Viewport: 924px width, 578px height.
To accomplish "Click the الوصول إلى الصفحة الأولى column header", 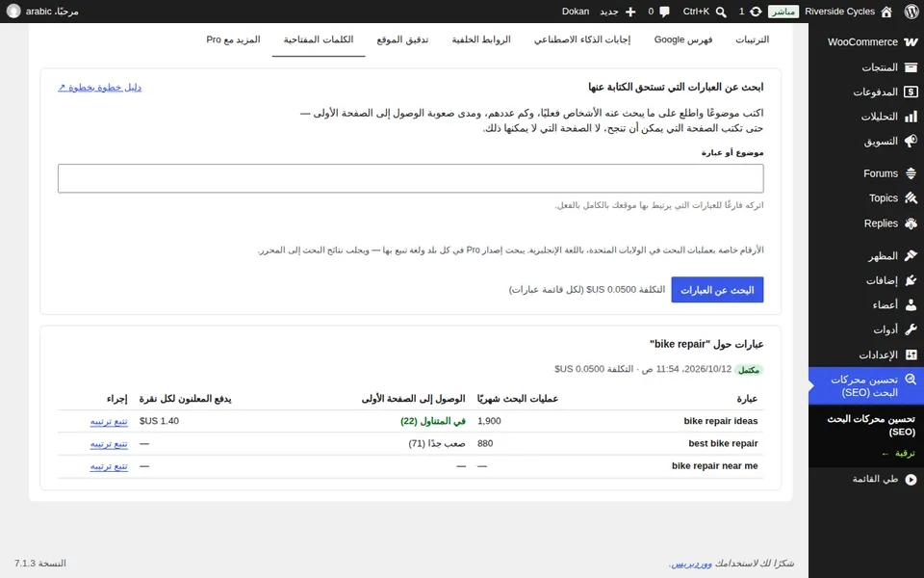I will coord(413,399).
